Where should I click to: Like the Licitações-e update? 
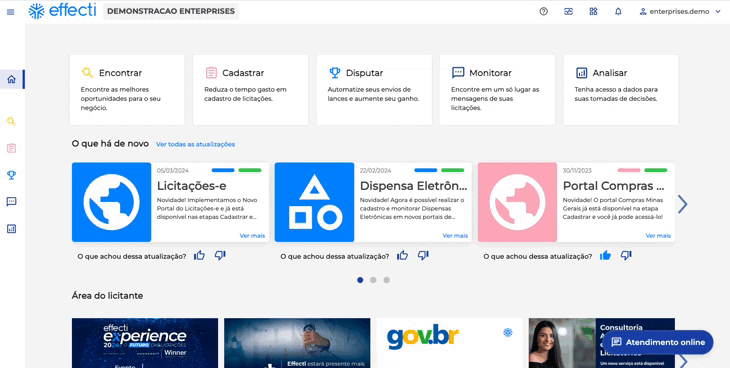click(x=199, y=255)
